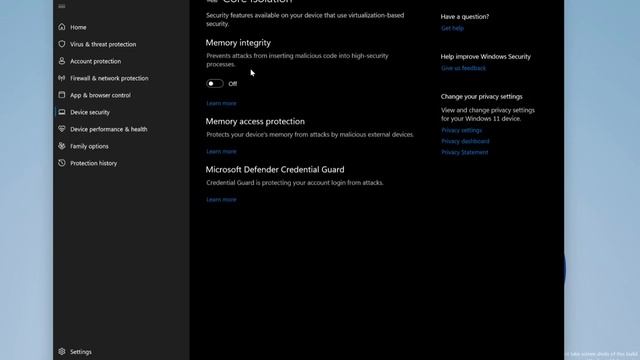Viewport: 640px width, 360px height.
Task: Click the Protection history clock icon
Action: 62,163
